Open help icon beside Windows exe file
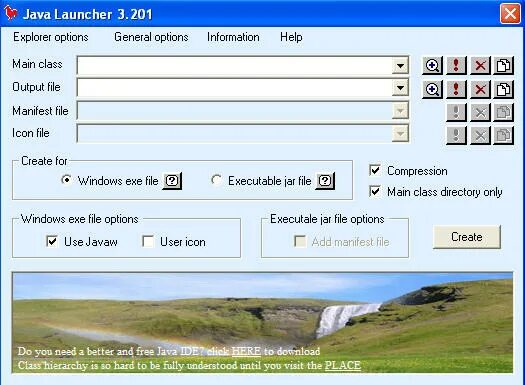Viewport: 525px width, 385px height. (172, 181)
